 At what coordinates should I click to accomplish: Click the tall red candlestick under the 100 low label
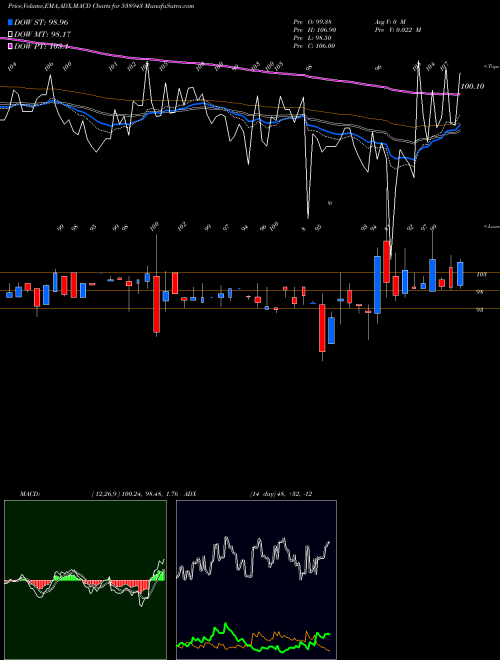tap(157, 304)
